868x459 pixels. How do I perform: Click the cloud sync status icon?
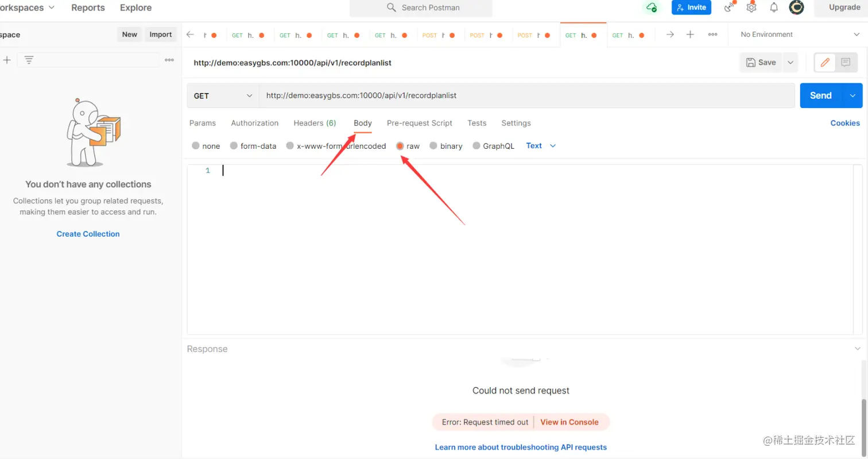coord(651,7)
